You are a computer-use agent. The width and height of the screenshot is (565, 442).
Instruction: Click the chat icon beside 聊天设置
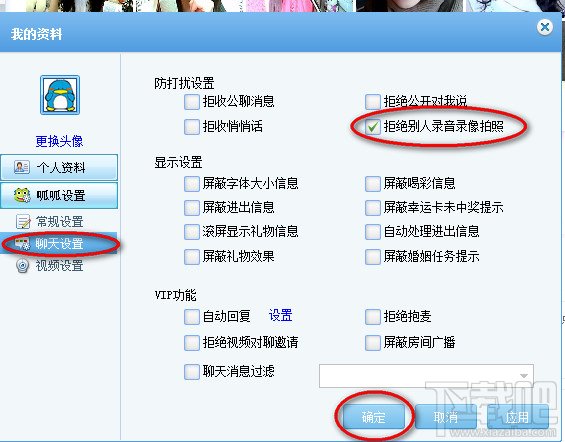coord(23,244)
